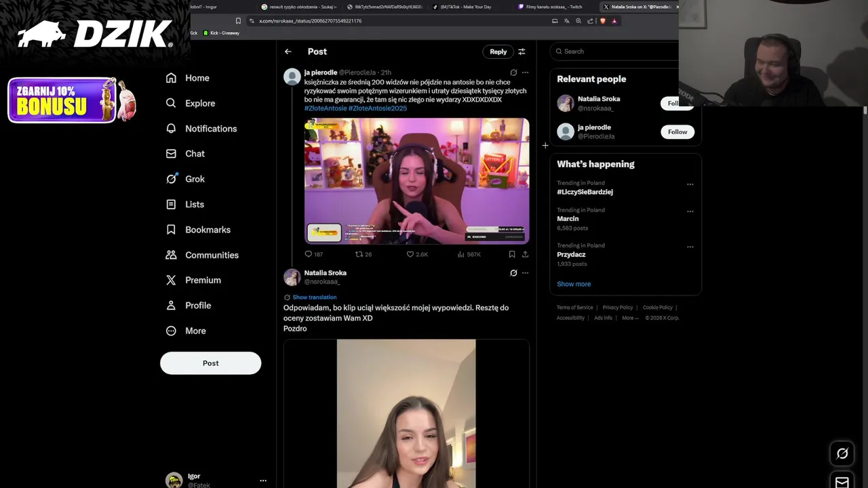This screenshot has height=488, width=868.
Task: Click Brave Rewards triangle icon
Action: tap(614, 21)
